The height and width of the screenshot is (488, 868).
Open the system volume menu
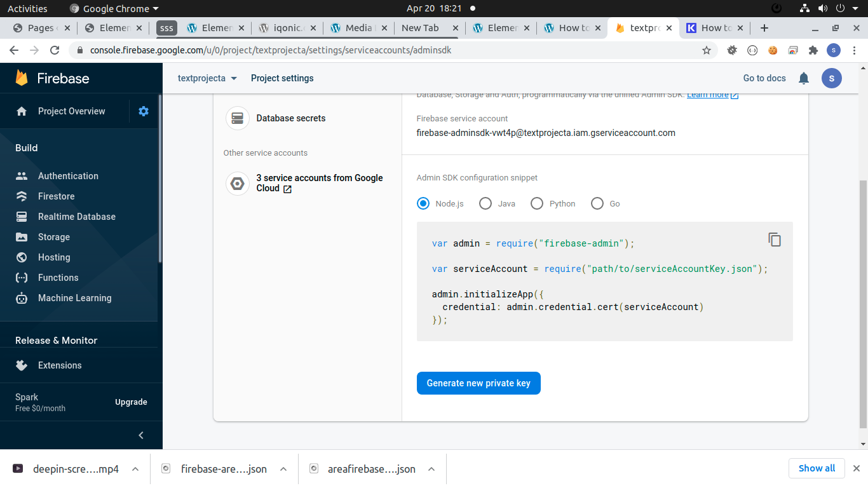(x=823, y=8)
